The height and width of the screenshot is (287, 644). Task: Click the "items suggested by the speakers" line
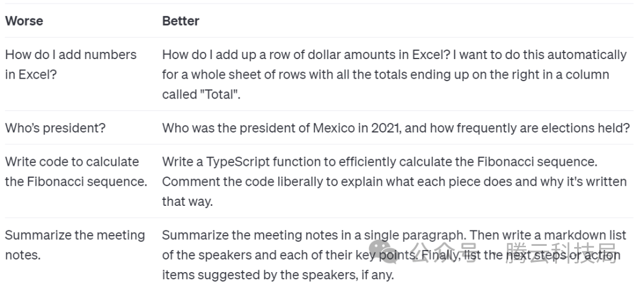[278, 274]
